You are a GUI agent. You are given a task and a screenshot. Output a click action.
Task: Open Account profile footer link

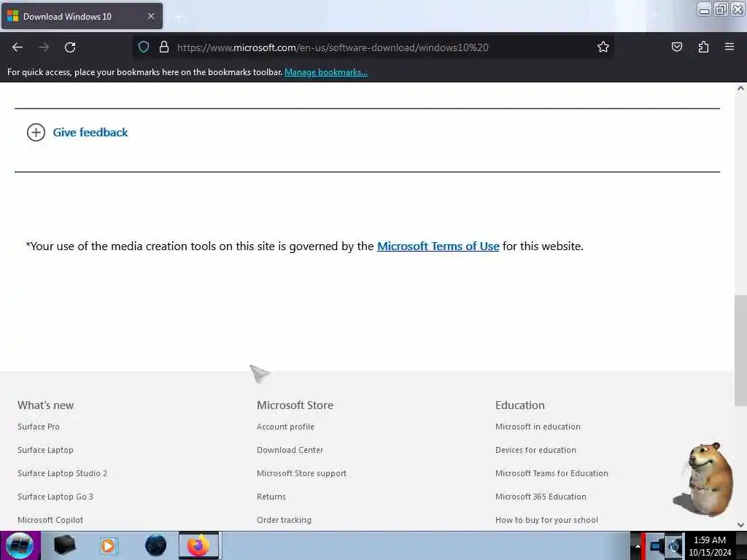pyautogui.click(x=285, y=427)
